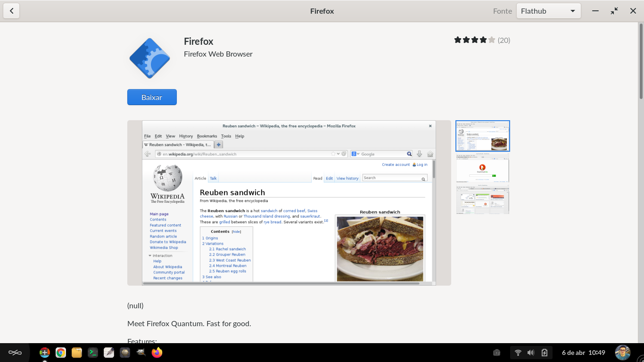Open Firefox from the taskbar
This screenshot has width=644, height=362.
tap(157, 353)
